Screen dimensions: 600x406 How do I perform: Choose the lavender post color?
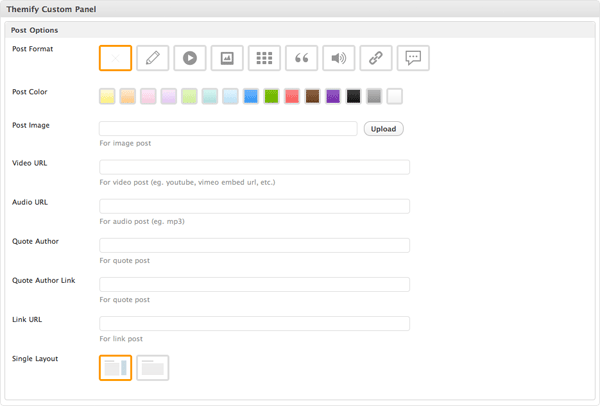pyautogui.click(x=169, y=96)
